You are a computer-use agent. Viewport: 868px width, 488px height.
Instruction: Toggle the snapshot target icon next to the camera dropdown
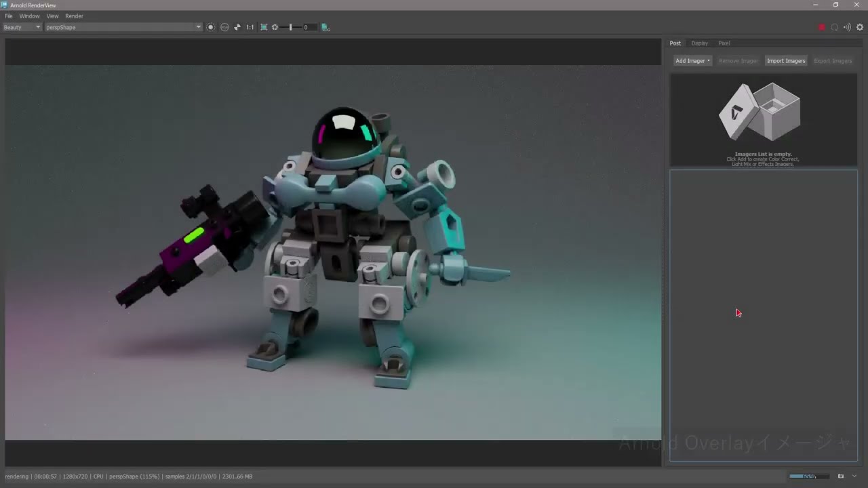(x=211, y=27)
